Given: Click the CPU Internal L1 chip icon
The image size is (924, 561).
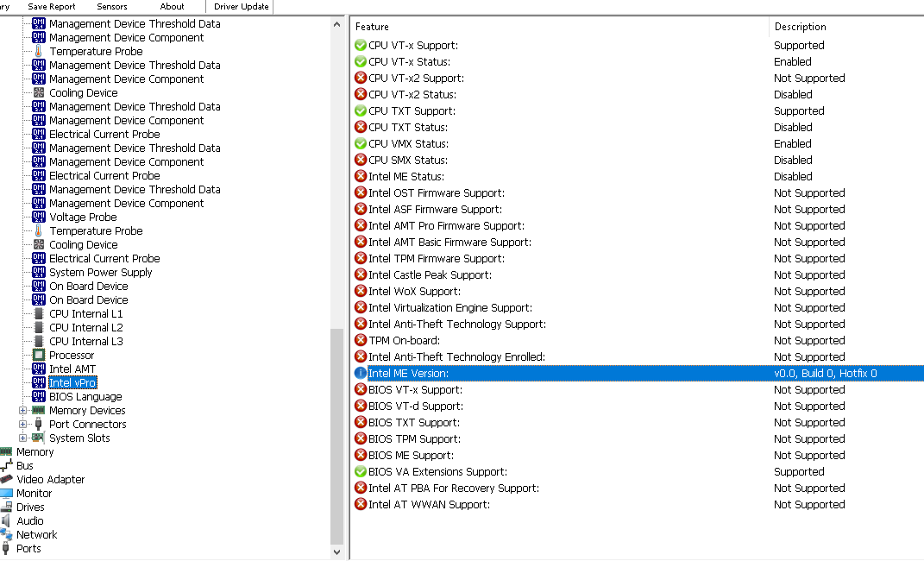Looking at the screenshot, I should [39, 313].
